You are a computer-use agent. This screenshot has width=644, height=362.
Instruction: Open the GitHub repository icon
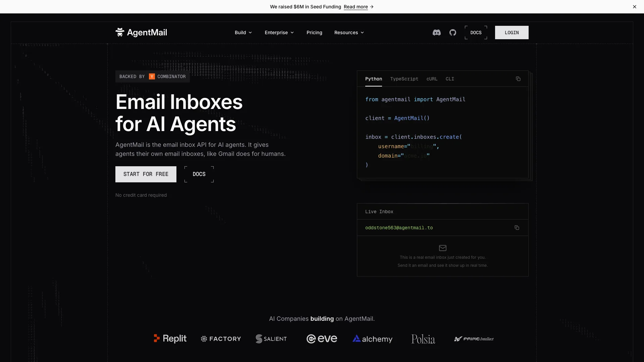coord(453,33)
